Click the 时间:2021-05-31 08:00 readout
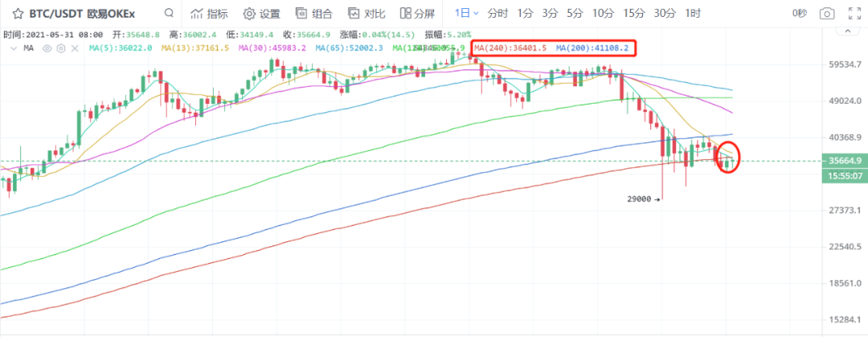Viewport: 868px width, 337px height. tap(53, 35)
